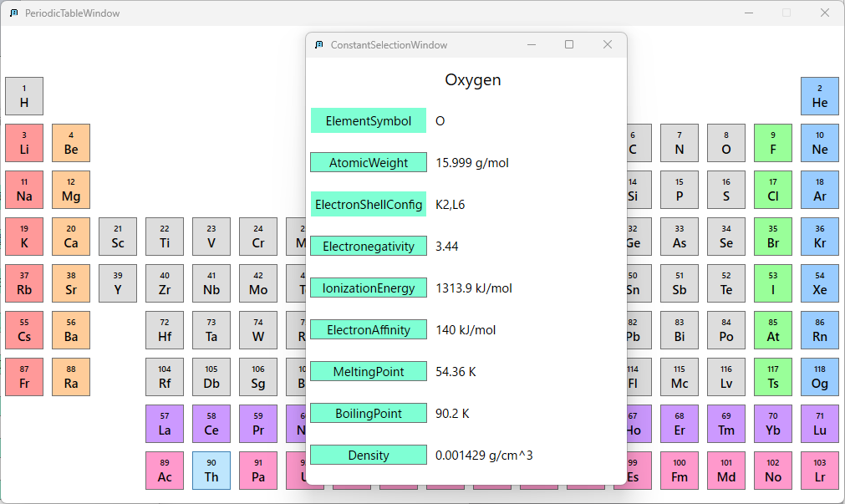Click Strontium (Sr) element tile

71,283
